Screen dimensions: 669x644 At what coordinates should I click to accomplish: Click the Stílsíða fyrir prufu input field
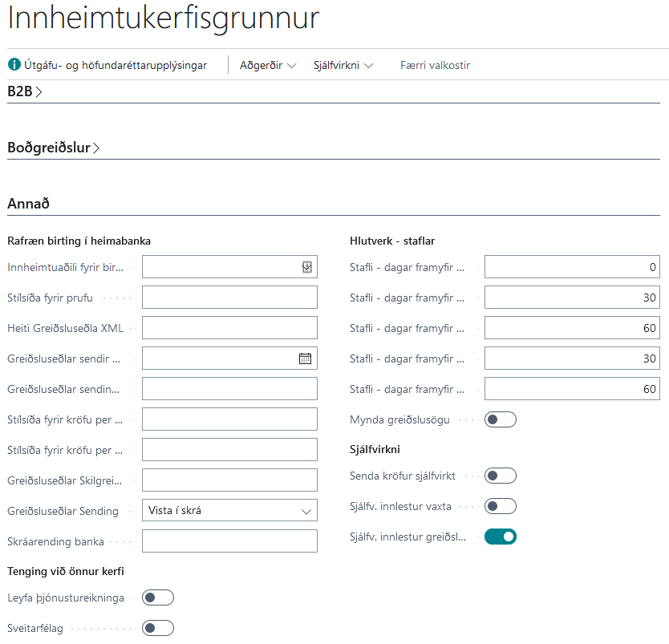[229, 298]
